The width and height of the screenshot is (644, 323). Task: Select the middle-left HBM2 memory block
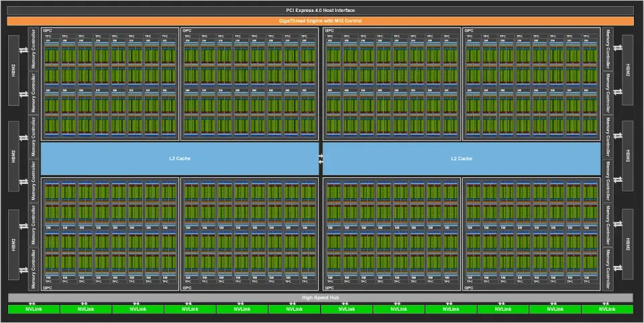(x=13, y=155)
